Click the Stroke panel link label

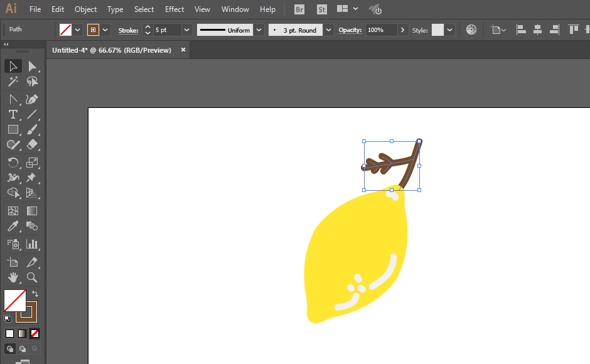pos(128,31)
